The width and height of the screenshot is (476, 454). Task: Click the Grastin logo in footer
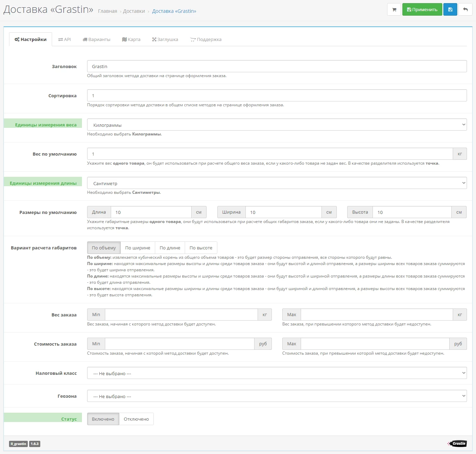[457, 444]
